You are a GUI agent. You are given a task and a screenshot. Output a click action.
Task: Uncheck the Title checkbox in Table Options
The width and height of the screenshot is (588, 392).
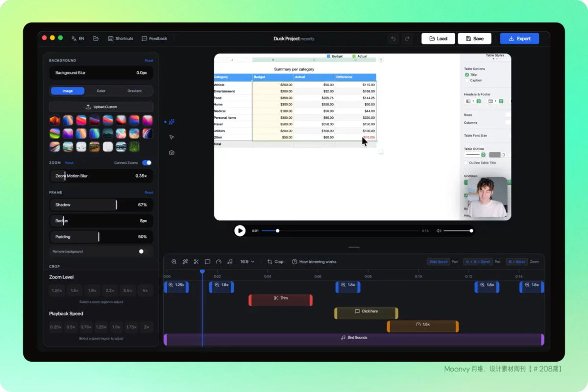[467, 75]
